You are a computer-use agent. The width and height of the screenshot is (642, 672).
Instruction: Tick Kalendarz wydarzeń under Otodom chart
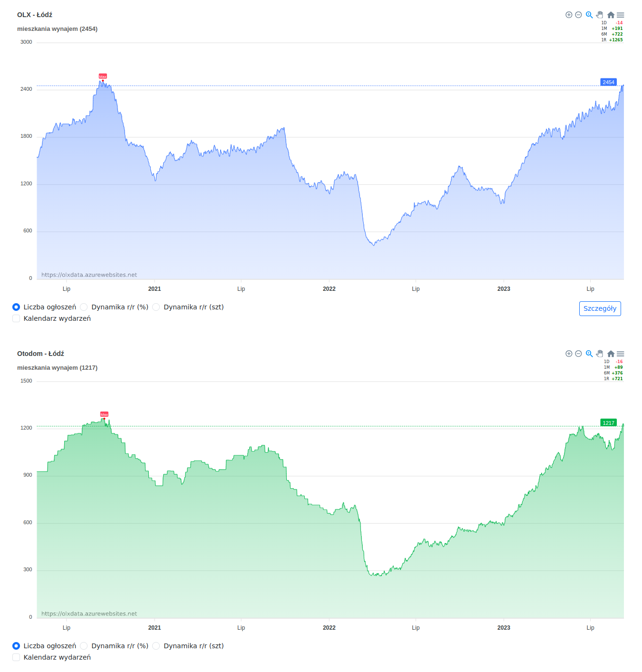point(16,657)
